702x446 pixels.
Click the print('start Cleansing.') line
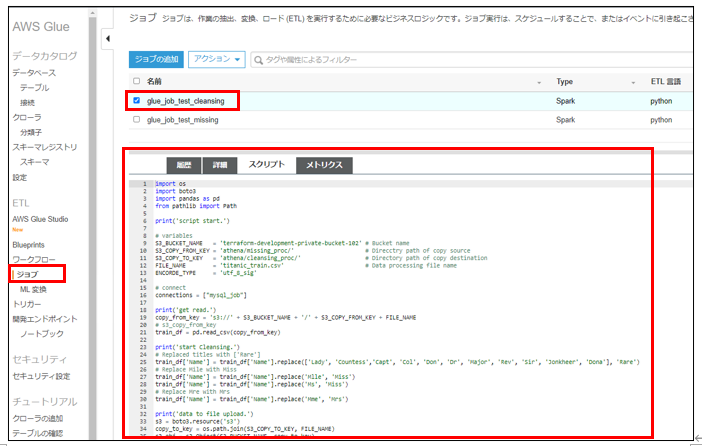point(197,347)
